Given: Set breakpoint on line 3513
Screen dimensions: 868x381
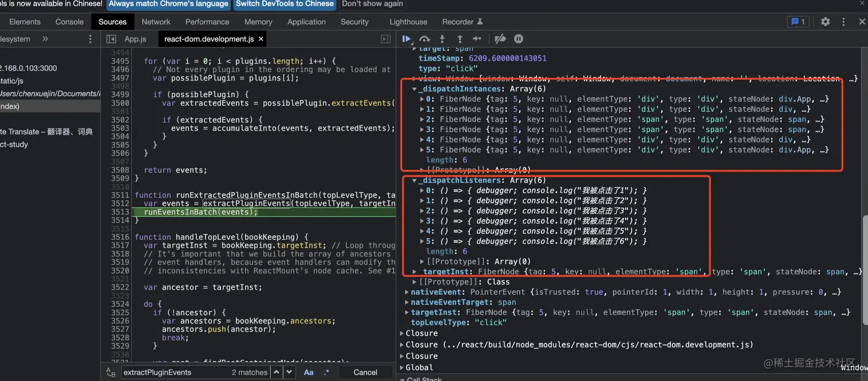Looking at the screenshot, I should 120,212.
